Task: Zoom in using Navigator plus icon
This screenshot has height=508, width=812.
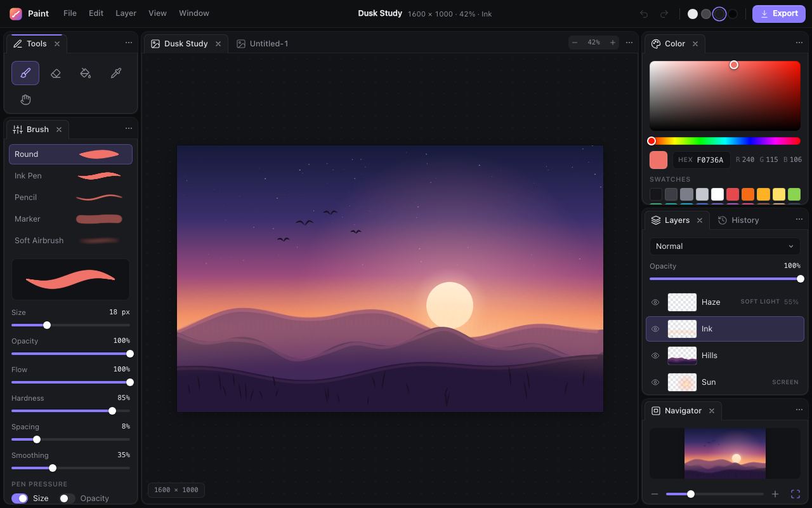Action: [775, 494]
